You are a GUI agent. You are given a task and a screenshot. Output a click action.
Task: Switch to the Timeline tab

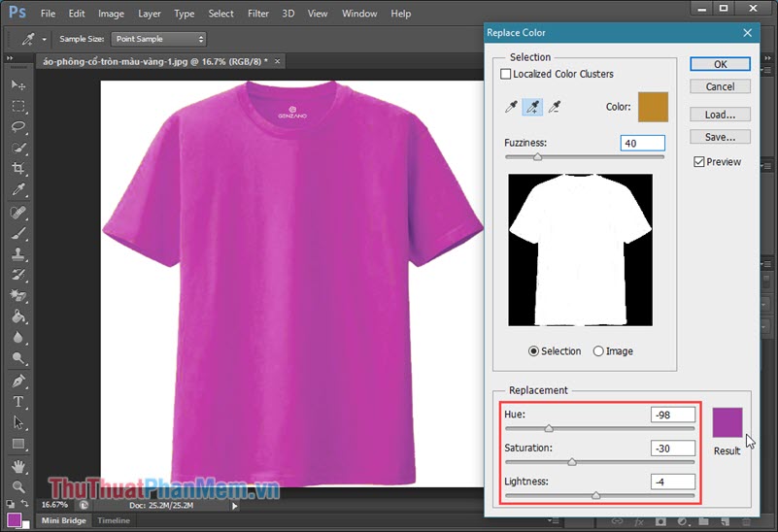pyautogui.click(x=114, y=520)
